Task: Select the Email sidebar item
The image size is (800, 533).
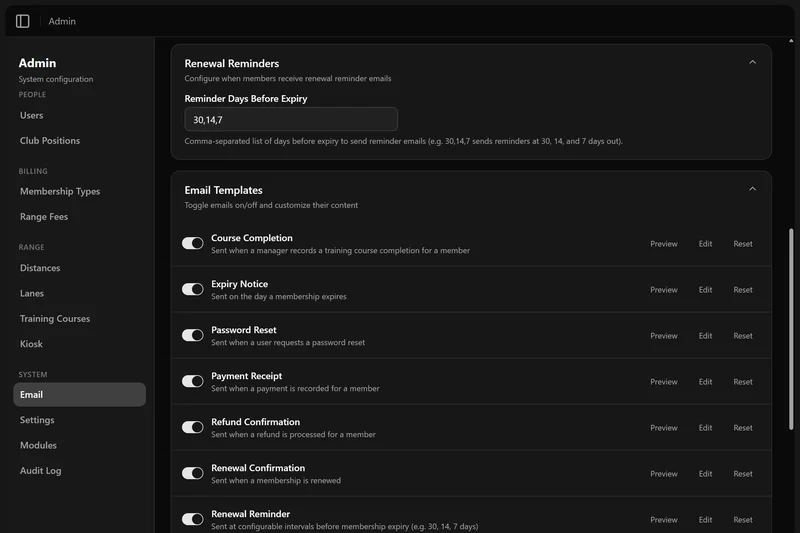Action: pyautogui.click(x=79, y=394)
